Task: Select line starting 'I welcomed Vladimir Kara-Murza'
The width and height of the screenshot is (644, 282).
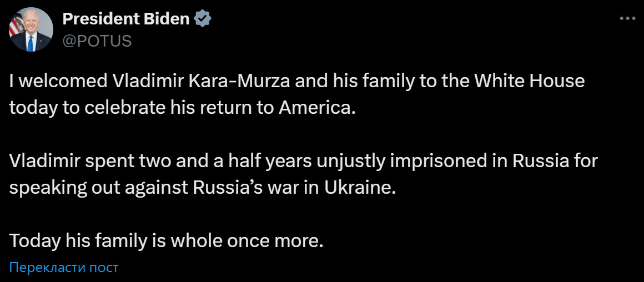Action: click(296, 81)
